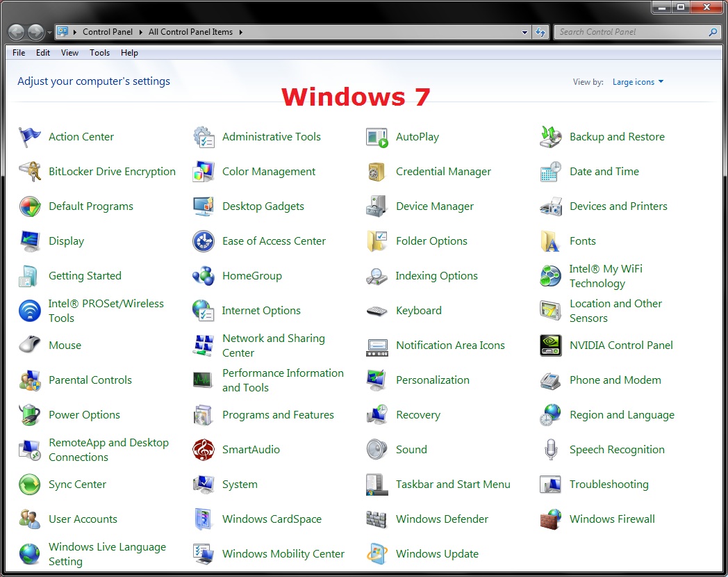Screen dimensions: 728x577
Task: Open the Programs and Features link
Action: [x=278, y=415]
